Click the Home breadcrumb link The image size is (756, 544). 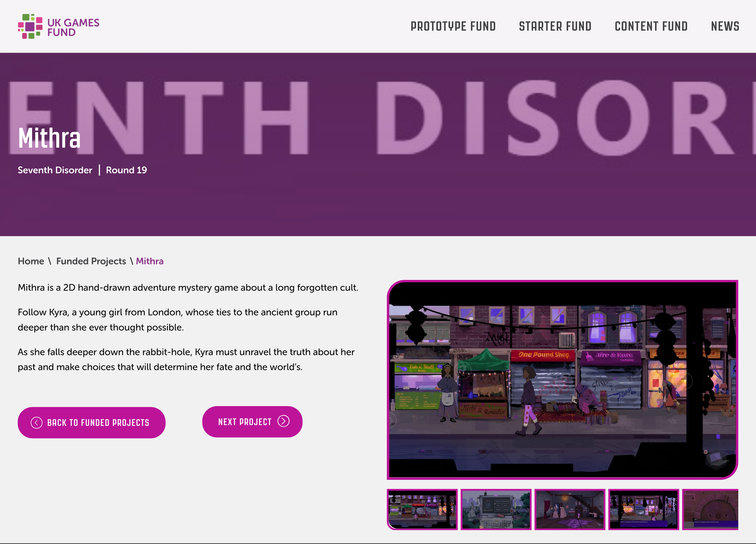[x=31, y=261]
